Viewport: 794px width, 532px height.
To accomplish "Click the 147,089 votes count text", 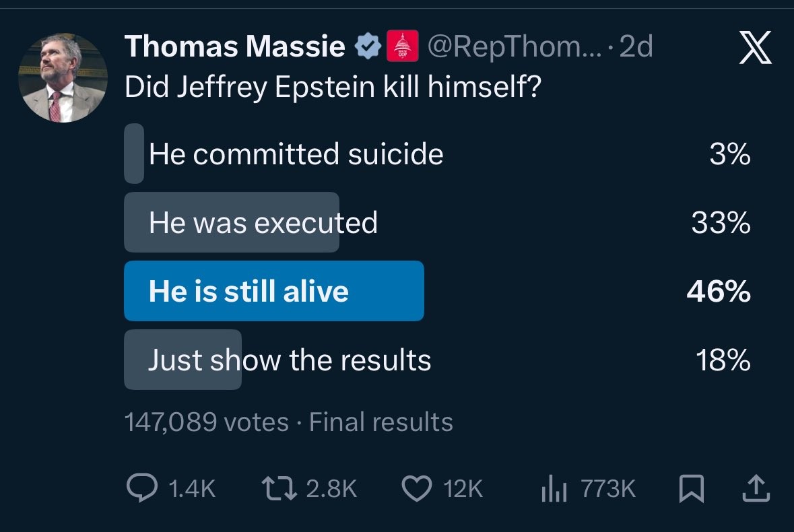I will [206, 422].
